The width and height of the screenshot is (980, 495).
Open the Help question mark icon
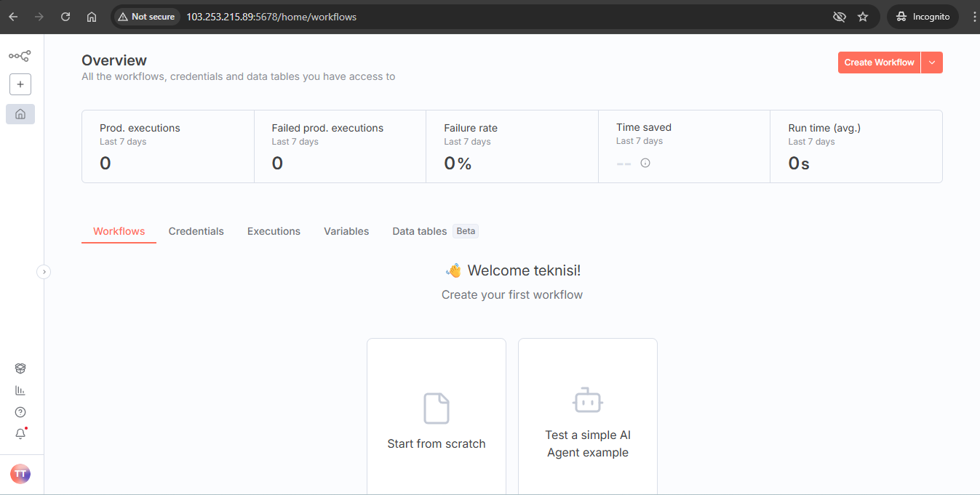20,412
